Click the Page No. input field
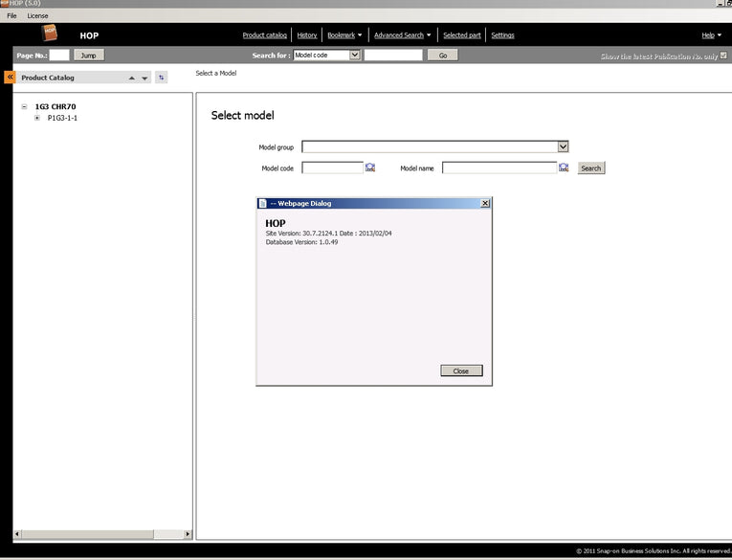Image resolution: width=732 pixels, height=560 pixels. click(58, 56)
